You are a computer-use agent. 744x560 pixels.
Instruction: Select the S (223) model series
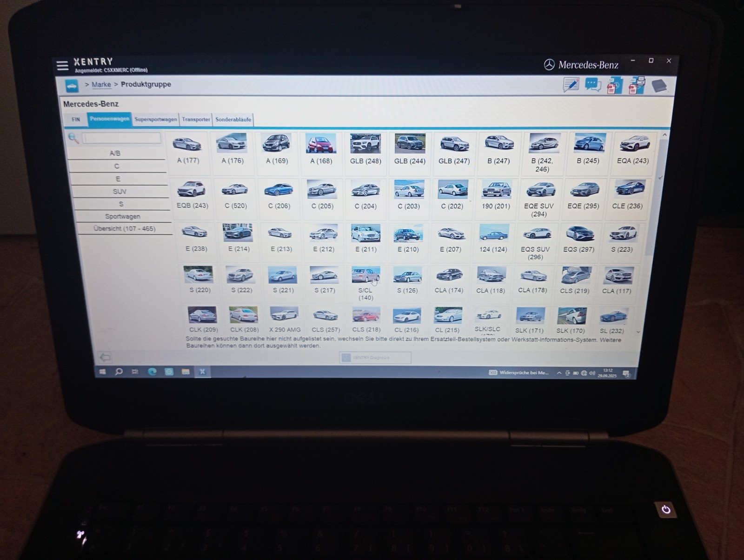(x=622, y=239)
